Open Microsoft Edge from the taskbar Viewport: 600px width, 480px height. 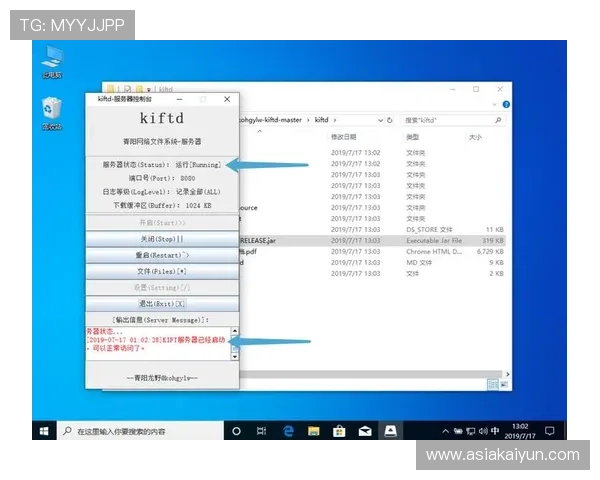point(288,431)
